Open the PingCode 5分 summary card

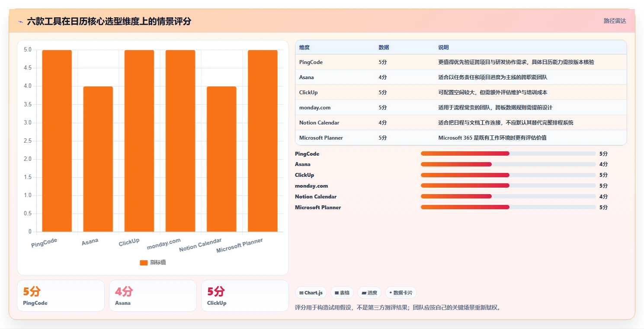pyautogui.click(x=61, y=296)
